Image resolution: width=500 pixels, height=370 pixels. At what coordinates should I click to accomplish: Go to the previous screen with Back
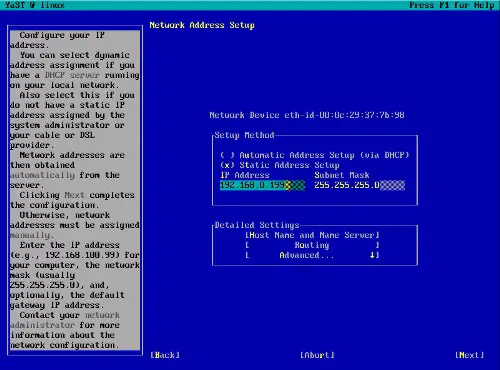click(165, 355)
